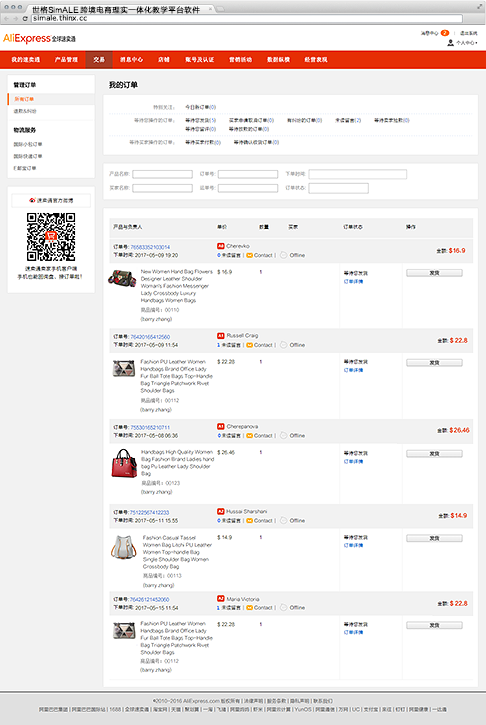Open the 下单时间 date field
The height and width of the screenshot is (725, 486).
tap(357, 174)
